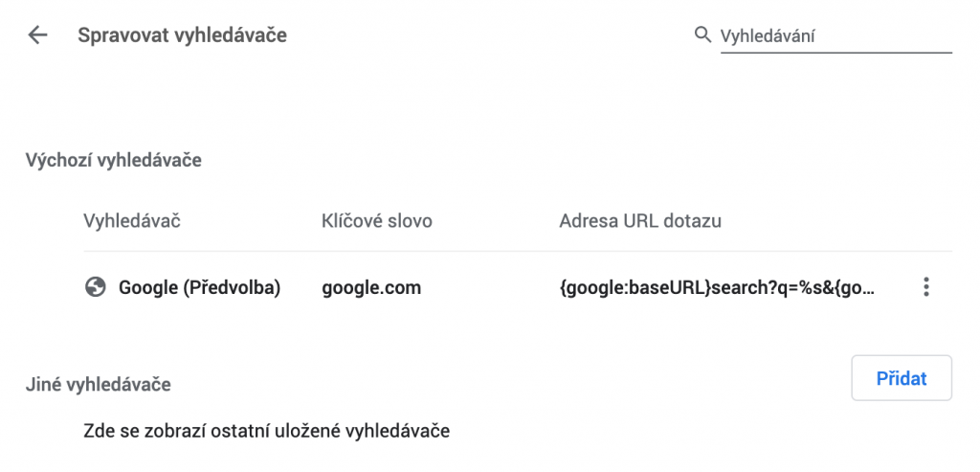
Task: Select the Google (Předvolba) engine name
Action: 199,287
